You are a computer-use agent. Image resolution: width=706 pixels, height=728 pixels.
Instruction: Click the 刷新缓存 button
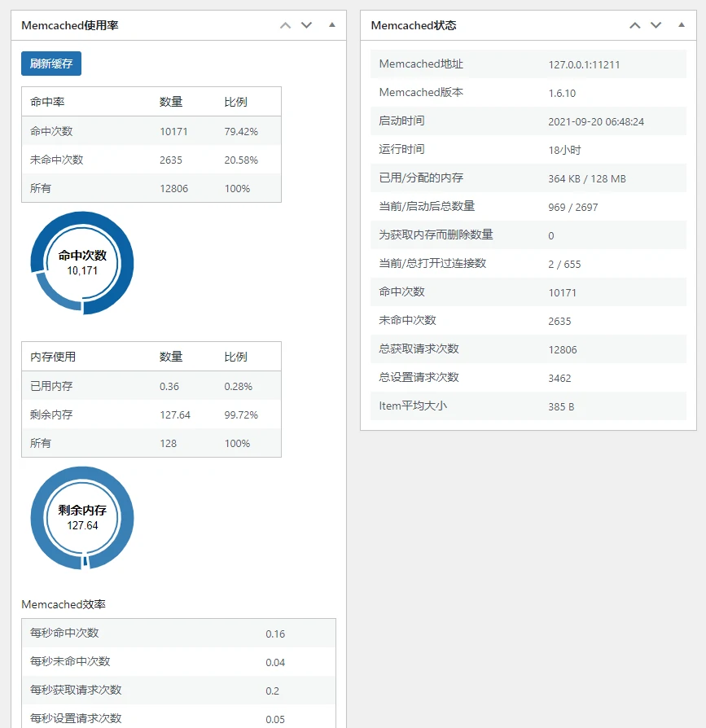coord(51,64)
